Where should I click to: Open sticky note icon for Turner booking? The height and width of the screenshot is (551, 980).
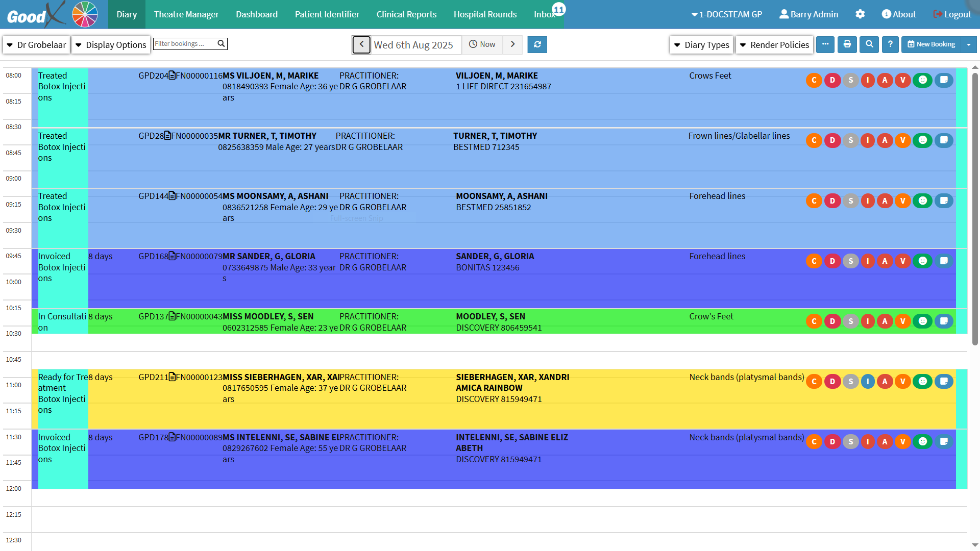944,140
